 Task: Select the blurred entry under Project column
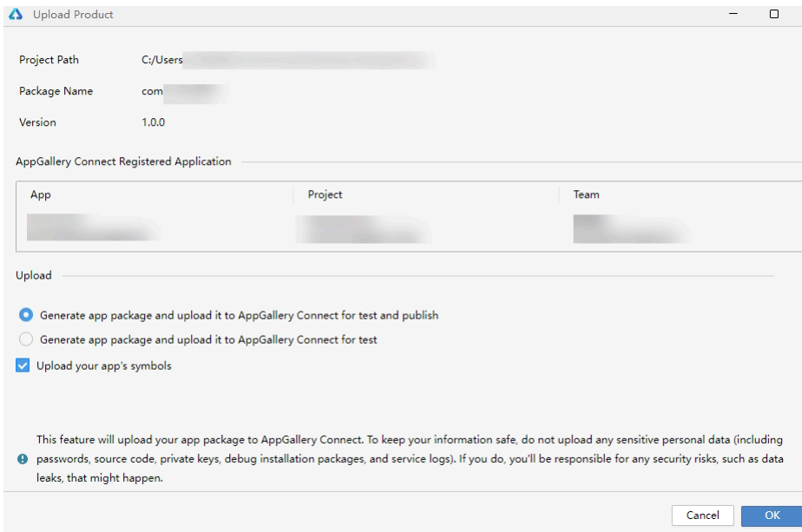(363, 229)
